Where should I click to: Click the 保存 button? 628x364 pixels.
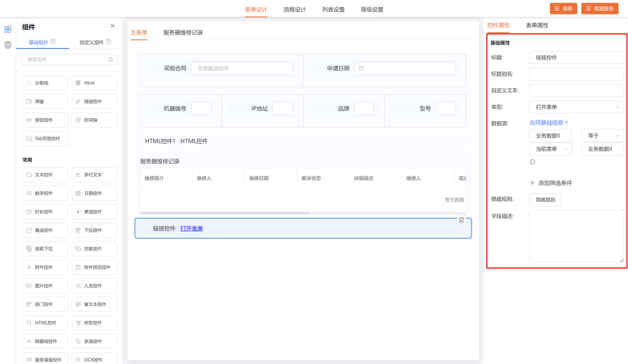(x=563, y=9)
